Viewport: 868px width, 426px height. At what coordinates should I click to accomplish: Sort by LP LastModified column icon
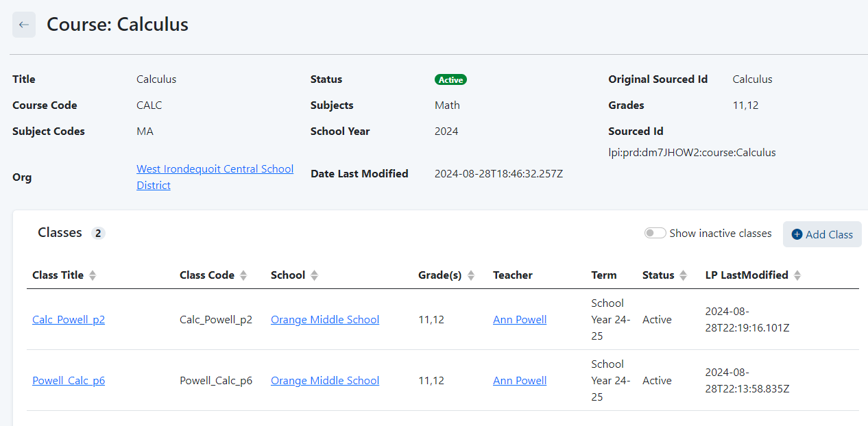[797, 275]
